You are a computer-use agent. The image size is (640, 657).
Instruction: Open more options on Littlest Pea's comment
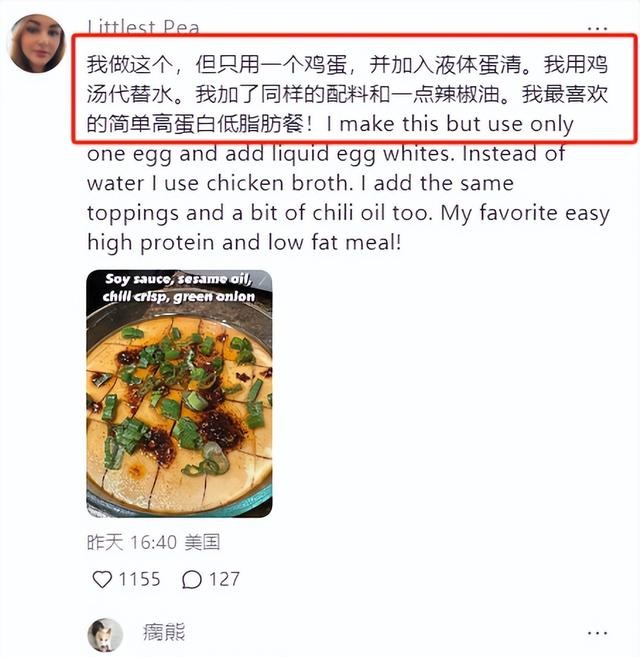coord(597,28)
